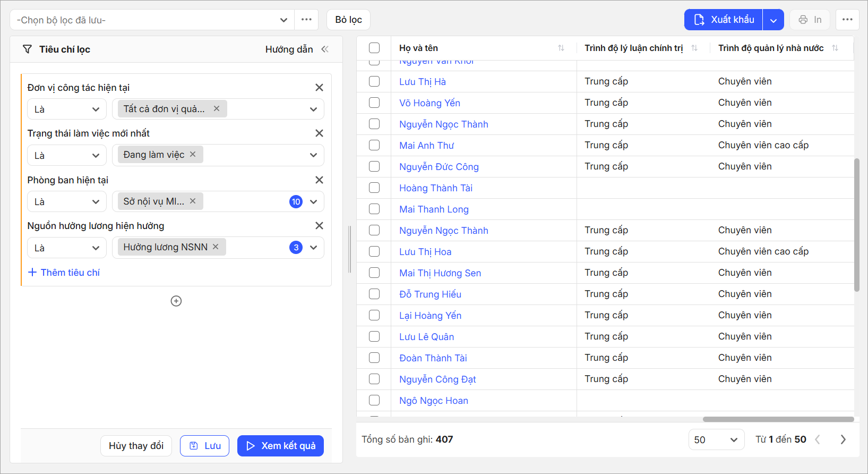The width and height of the screenshot is (868, 474).
Task: Collapse the filter criteria panel
Action: coord(325,49)
